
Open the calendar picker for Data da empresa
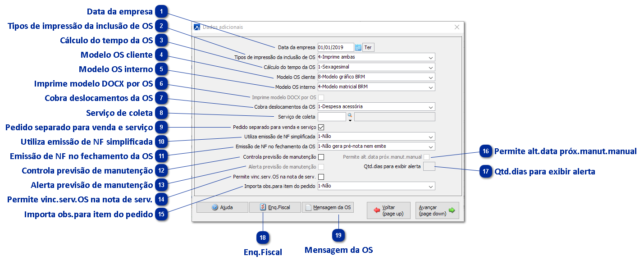358,47
